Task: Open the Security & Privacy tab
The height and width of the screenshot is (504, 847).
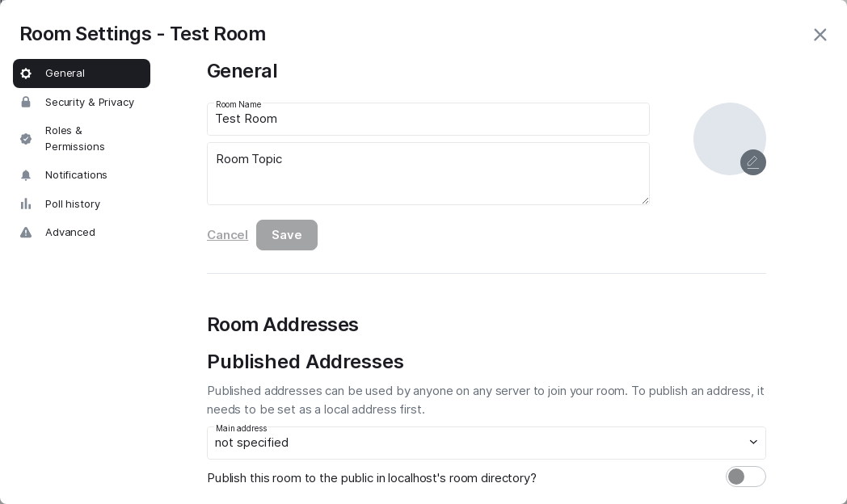Action: click(89, 103)
